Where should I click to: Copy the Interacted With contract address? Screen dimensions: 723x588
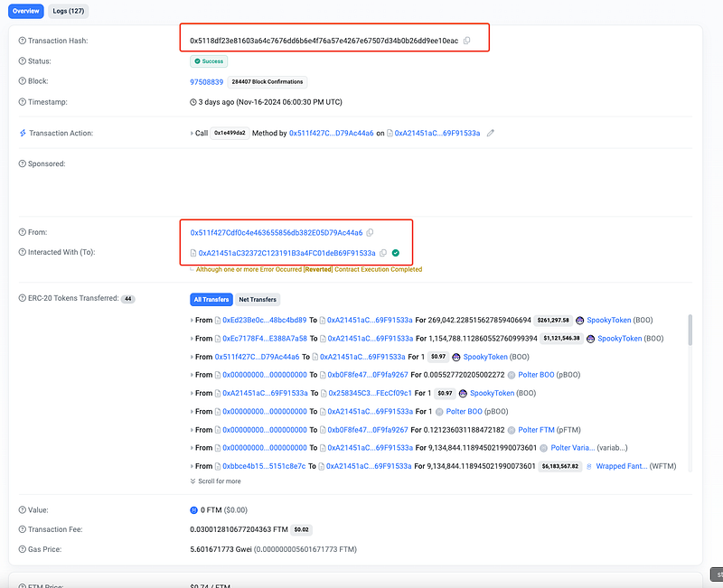[383, 253]
